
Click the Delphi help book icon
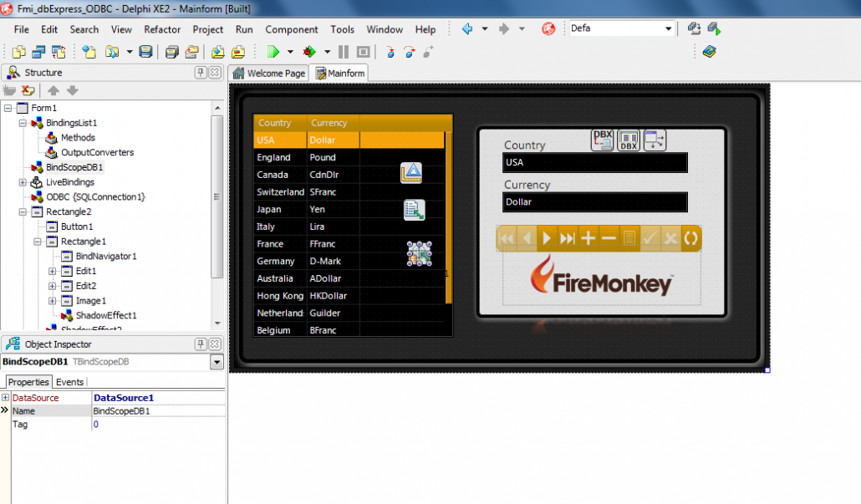709,51
